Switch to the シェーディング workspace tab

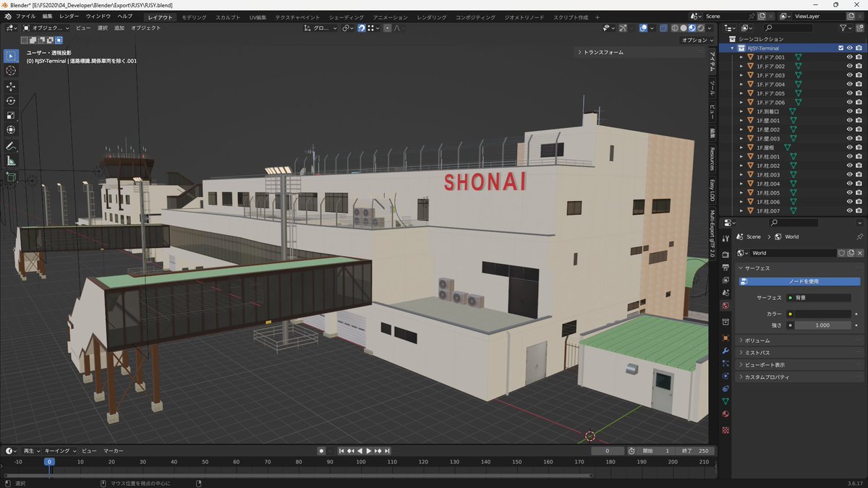coord(346,16)
